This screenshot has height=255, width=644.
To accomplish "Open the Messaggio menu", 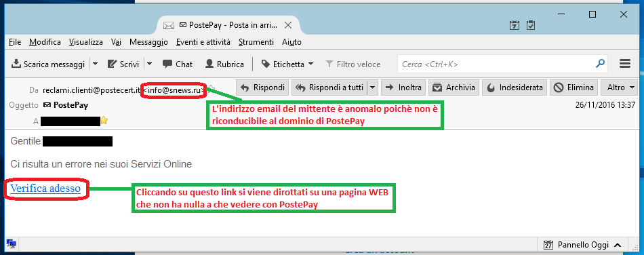I will [148, 42].
